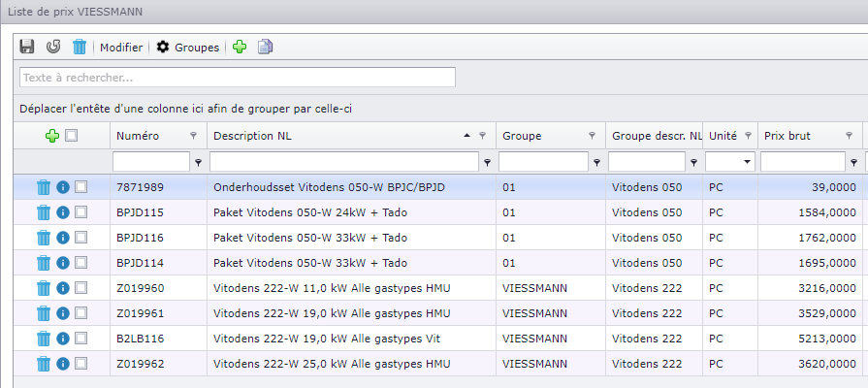Open the Groupes settings button
868x388 pixels.
tap(187, 48)
